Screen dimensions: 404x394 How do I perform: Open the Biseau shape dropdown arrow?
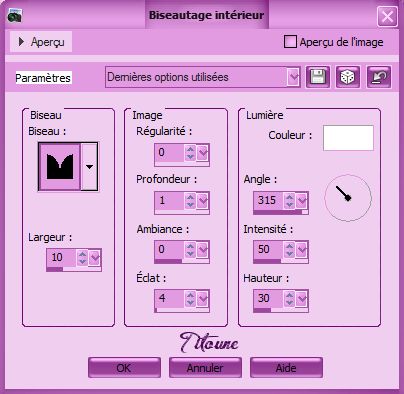89,167
